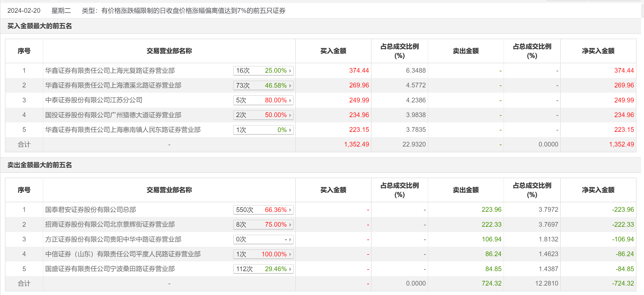The height and width of the screenshot is (295, 644).
Task: Select 华鑫证券上海惠南镇人民东路证券营业部 link
Action: click(123, 130)
